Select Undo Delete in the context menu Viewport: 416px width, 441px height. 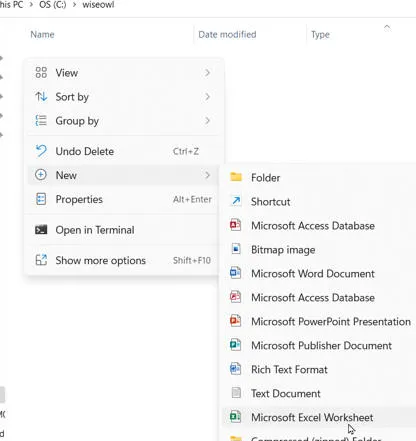(123, 151)
